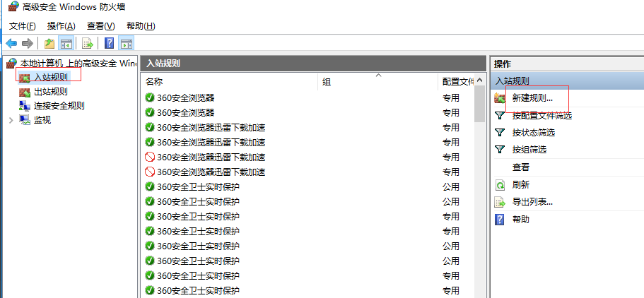This screenshot has width=644, height=298.
Task: Expand the 监视 tree node arrow
Action: click(11, 121)
